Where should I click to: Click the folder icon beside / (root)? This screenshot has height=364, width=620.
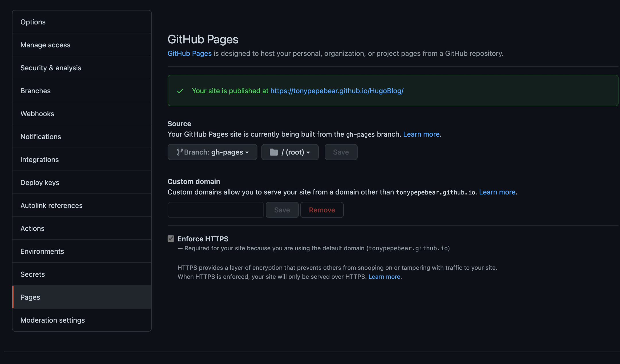[274, 152]
